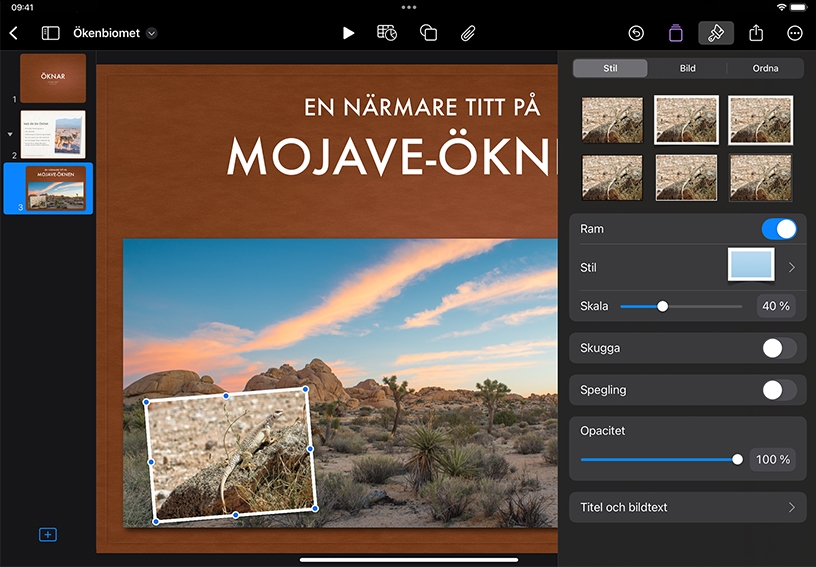
Task: Switch to the Bild tab
Action: coord(687,68)
